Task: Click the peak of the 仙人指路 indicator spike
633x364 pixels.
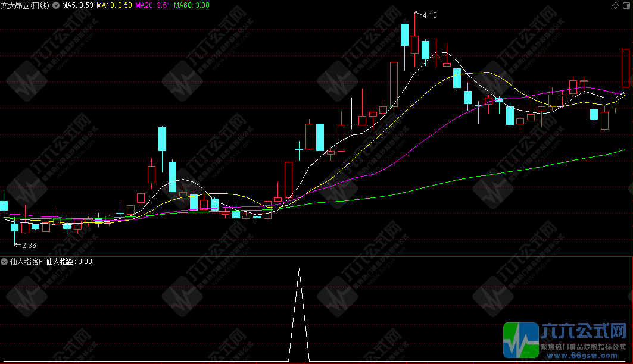Action: (x=299, y=269)
